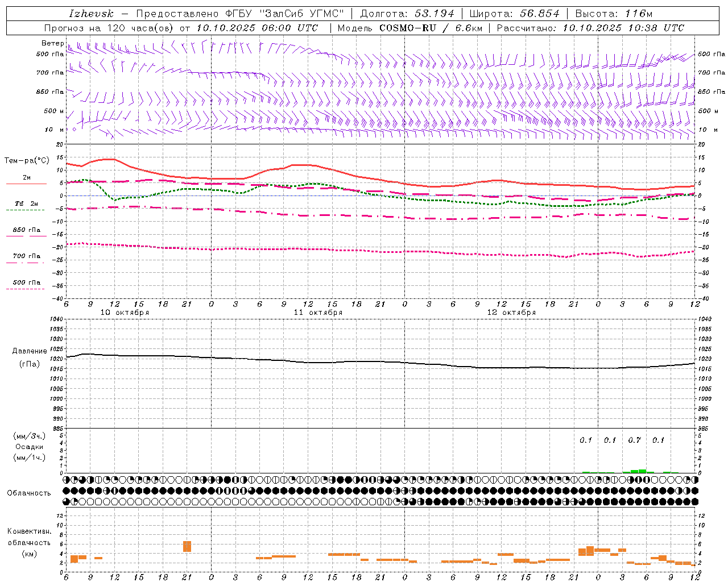Click the 0.7 precipitation amount value
Image resolution: width=728 pixels, height=582 pixels.
point(634,440)
